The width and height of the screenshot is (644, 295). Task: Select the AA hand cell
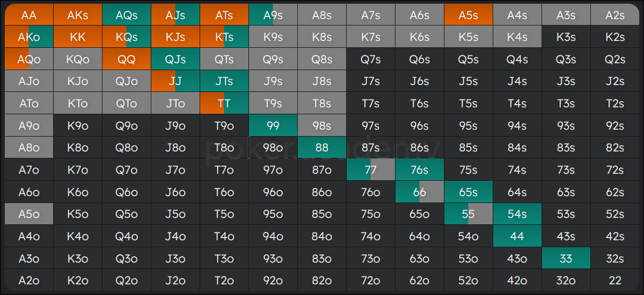(29, 15)
